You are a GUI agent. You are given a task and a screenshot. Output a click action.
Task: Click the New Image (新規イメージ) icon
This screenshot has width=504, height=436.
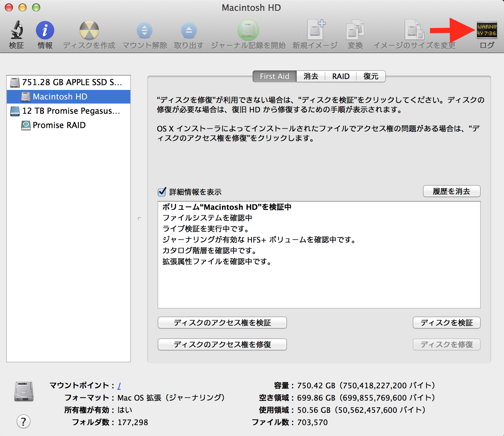tap(315, 30)
